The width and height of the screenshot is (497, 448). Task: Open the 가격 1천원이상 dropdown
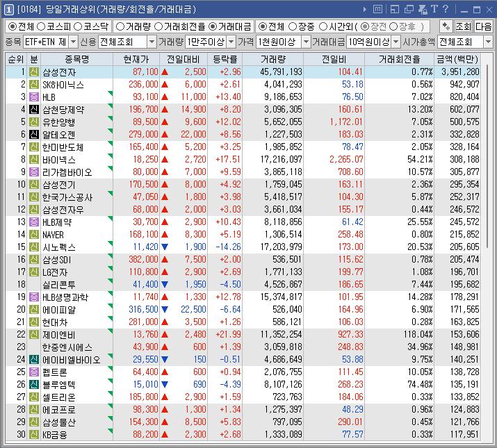pyautogui.click(x=306, y=42)
